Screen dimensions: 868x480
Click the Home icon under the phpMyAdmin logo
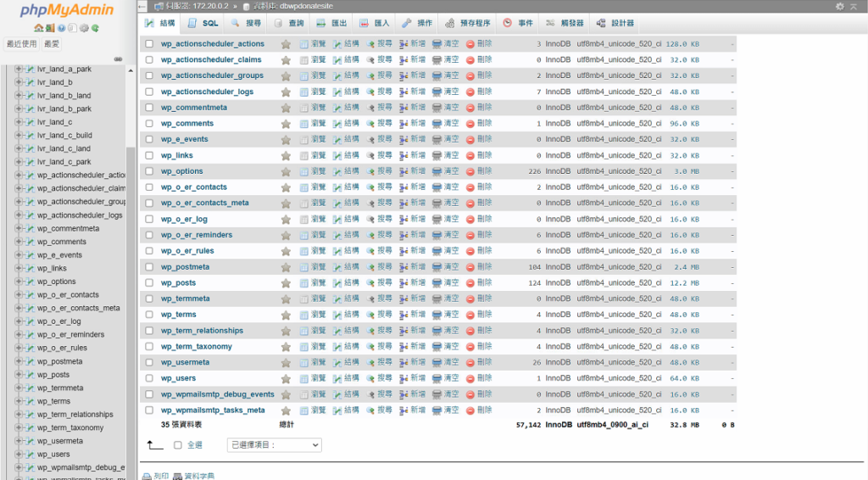[x=39, y=28]
